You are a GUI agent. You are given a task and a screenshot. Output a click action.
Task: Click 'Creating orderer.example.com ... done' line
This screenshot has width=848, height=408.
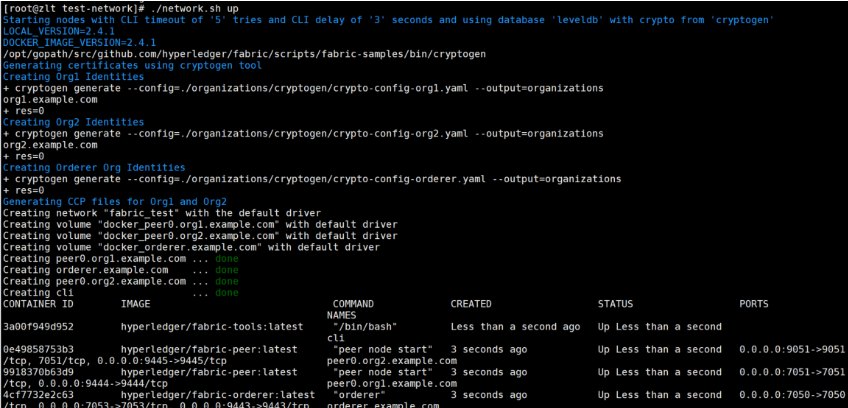point(121,270)
